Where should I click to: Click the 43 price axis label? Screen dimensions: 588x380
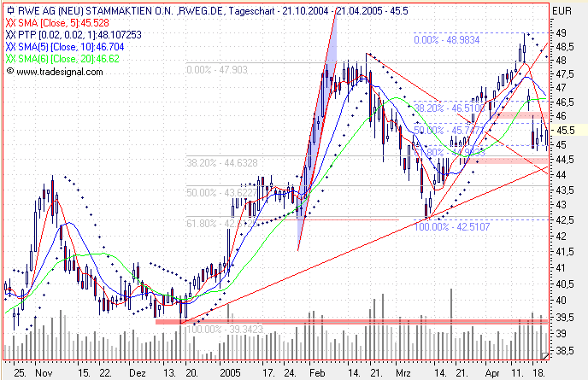[561, 205]
